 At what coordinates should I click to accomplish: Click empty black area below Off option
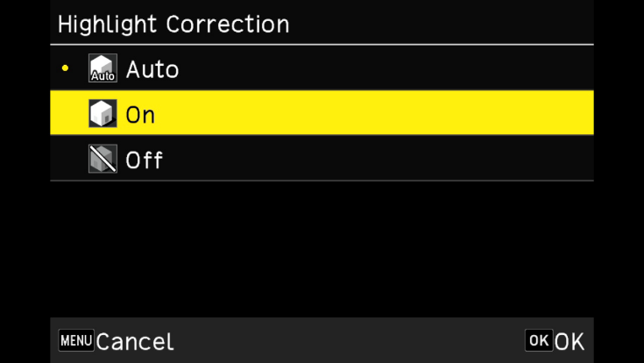(x=322, y=250)
